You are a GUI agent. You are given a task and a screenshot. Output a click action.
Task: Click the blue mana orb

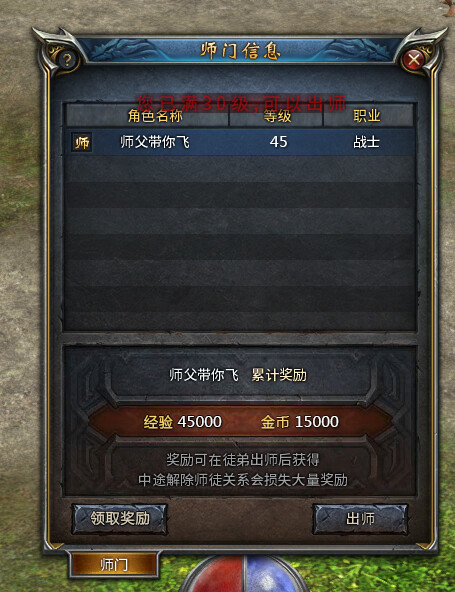pos(273,575)
